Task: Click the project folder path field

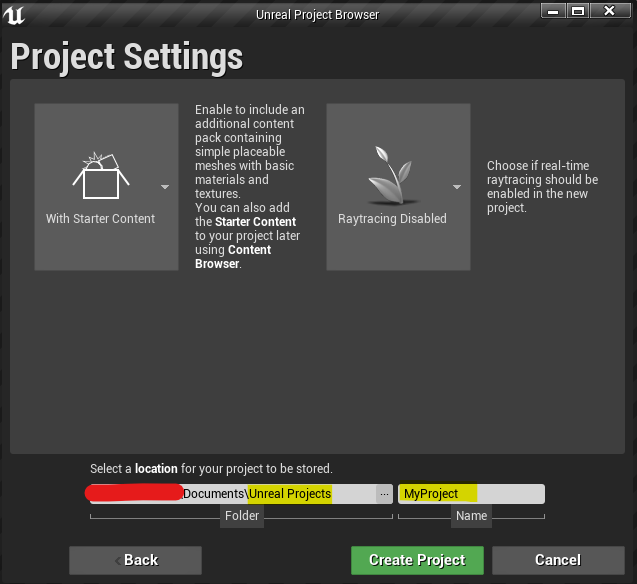Action: tap(230, 494)
